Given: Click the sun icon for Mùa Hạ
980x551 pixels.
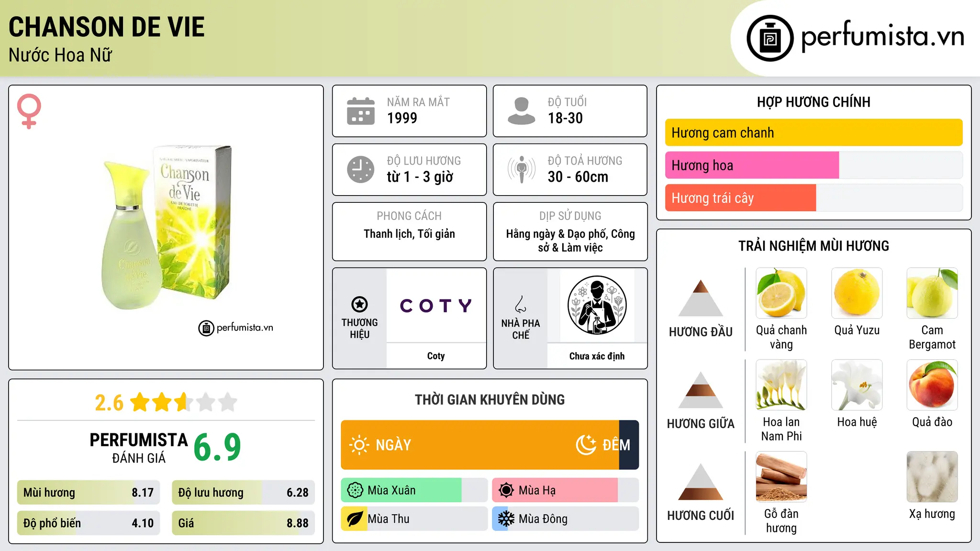Looking at the screenshot, I should (x=506, y=490).
